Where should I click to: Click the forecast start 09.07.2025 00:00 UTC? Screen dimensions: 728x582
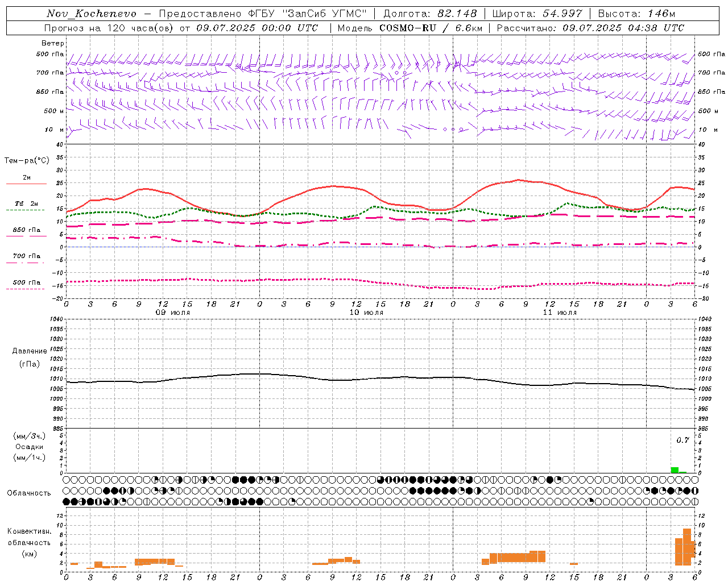[257, 28]
